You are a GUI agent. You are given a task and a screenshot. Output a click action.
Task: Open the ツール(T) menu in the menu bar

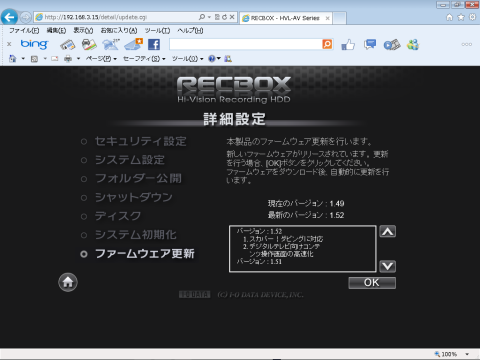[157, 31]
